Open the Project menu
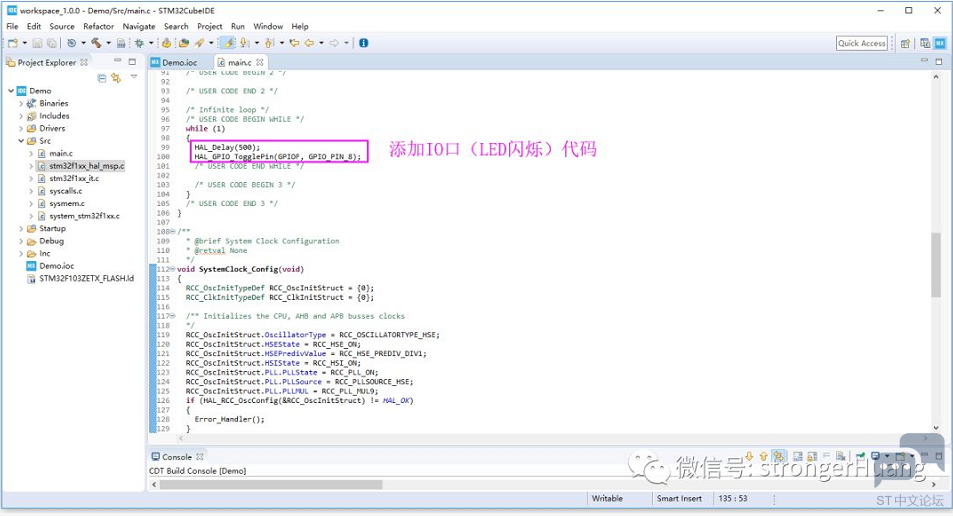Screen dimensions: 953x516 pyautogui.click(x=210, y=26)
